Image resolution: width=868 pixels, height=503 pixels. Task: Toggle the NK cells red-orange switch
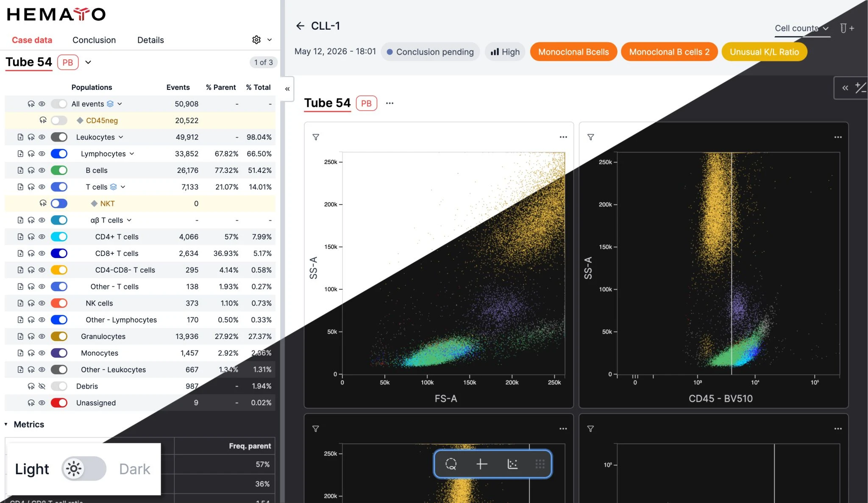(59, 303)
